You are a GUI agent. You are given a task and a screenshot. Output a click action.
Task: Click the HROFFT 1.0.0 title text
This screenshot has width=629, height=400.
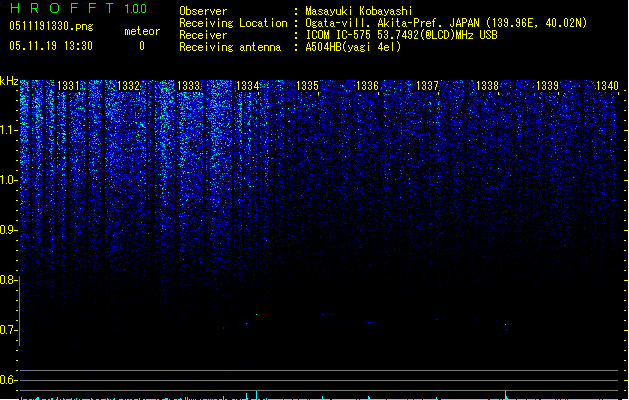coord(79,8)
